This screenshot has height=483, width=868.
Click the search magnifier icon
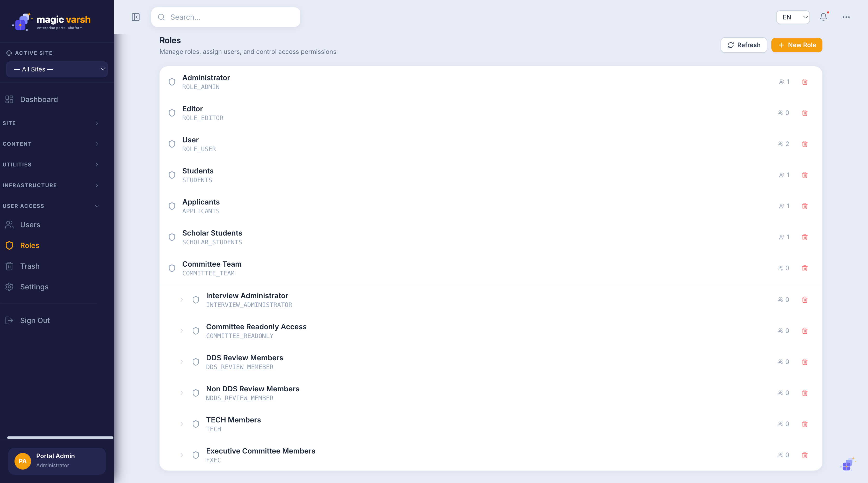pyautogui.click(x=161, y=17)
